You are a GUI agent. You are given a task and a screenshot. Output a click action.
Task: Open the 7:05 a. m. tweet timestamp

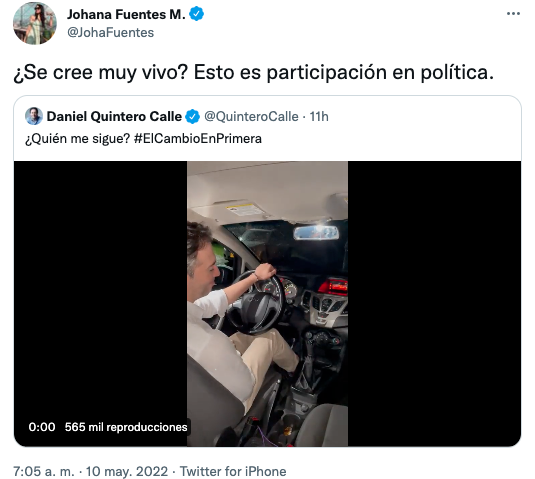click(44, 471)
